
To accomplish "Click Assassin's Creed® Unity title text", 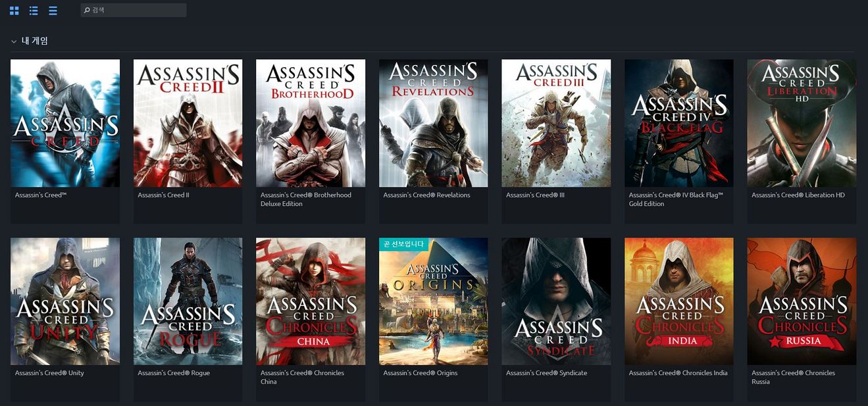I will click(x=49, y=373).
